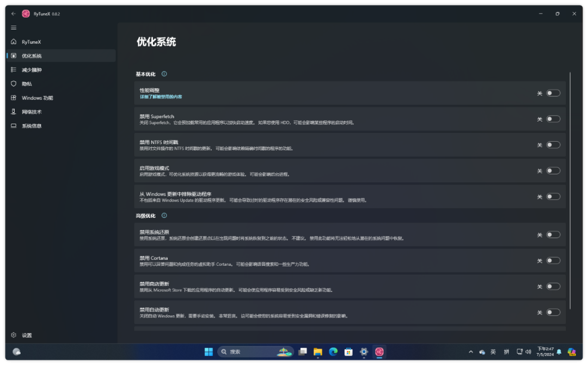
Task: Toggle 性能调整 switch on
Action: pos(553,93)
